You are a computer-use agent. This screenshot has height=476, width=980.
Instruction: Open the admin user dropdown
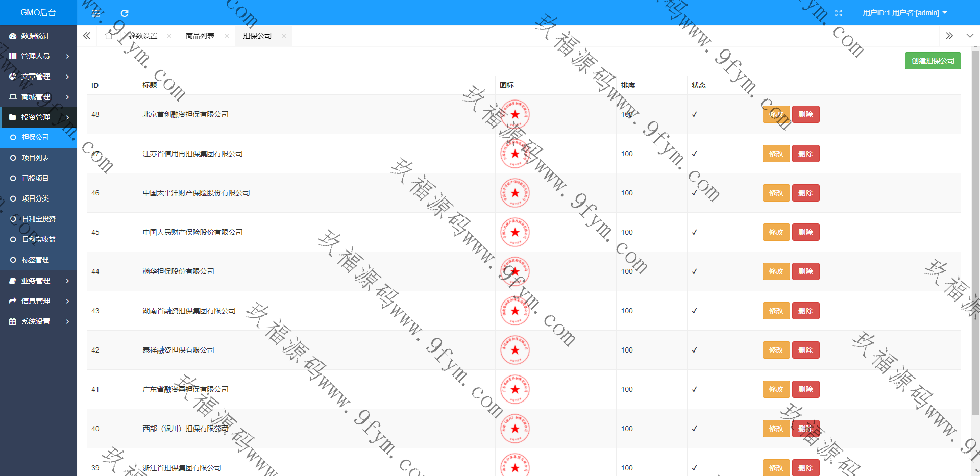(x=904, y=13)
